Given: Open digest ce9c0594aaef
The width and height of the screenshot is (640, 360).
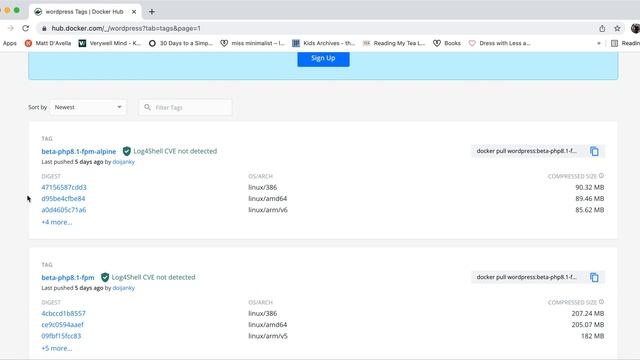Looking at the screenshot, I should pyautogui.click(x=62, y=325).
